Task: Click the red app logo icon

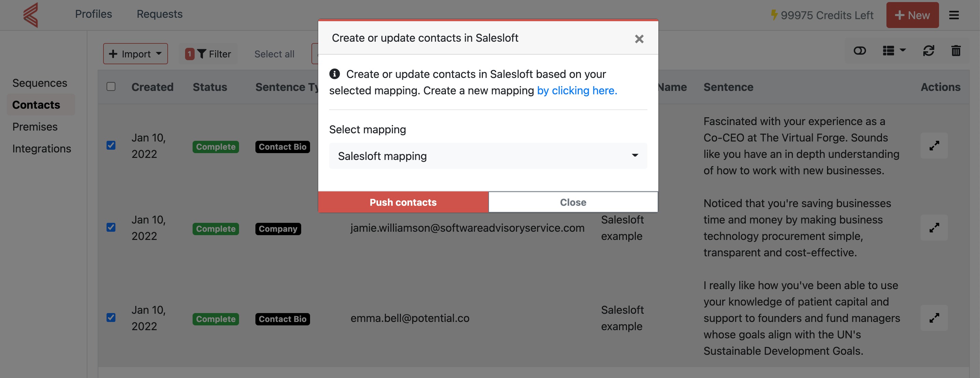Action: (31, 15)
